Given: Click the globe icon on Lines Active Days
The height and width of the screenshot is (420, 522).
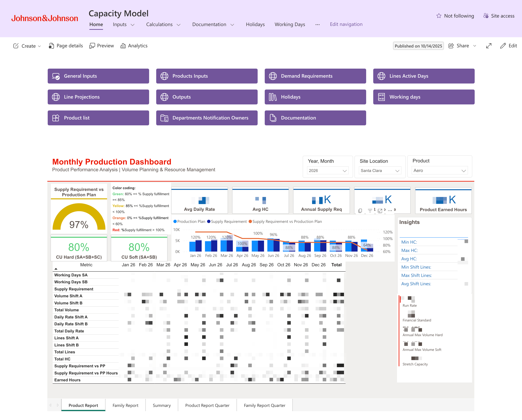Looking at the screenshot, I should pyautogui.click(x=381, y=76).
